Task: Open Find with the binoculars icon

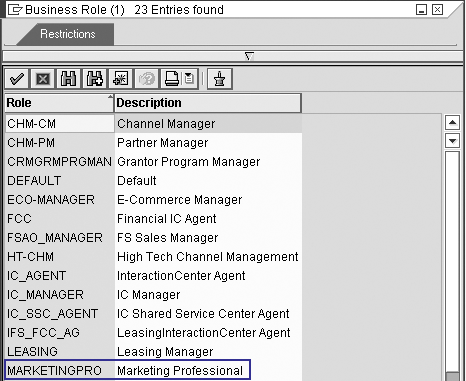Action: click(68, 79)
